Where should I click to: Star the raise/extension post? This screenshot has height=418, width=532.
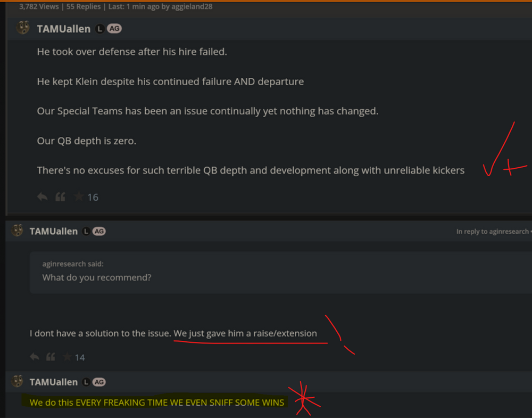pos(67,357)
